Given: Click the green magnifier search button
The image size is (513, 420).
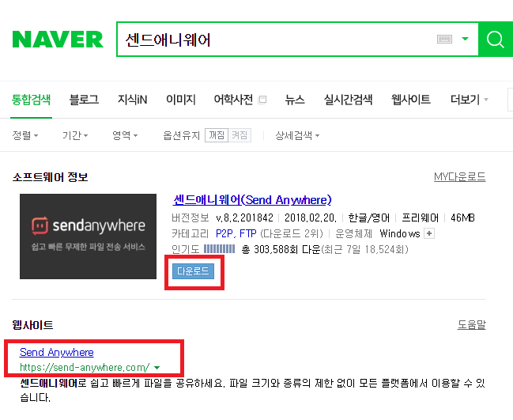Looking at the screenshot, I should tap(496, 40).
